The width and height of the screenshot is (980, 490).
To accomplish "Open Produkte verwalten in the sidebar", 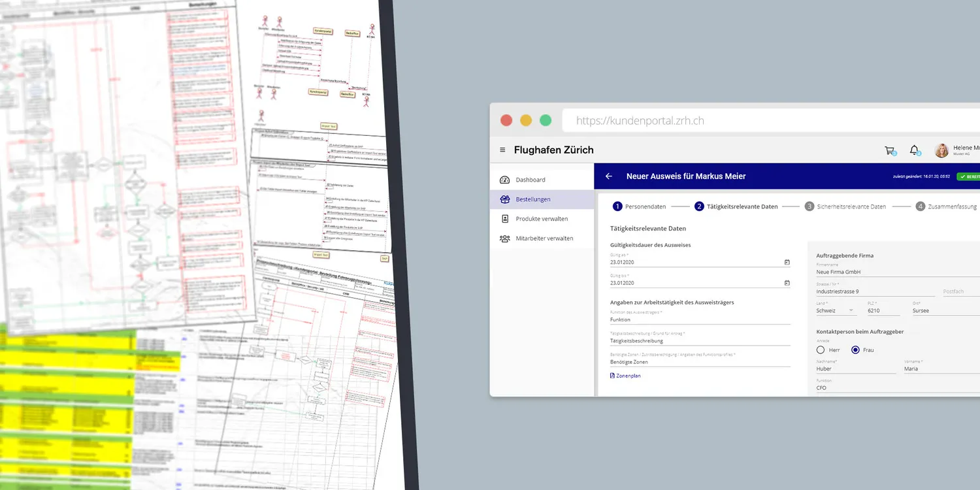I will click(x=542, y=219).
